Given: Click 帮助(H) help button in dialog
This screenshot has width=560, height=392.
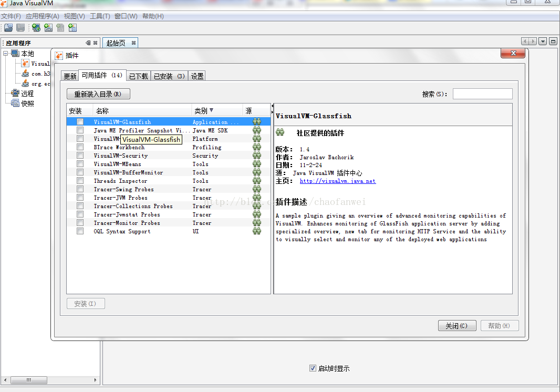Looking at the screenshot, I should click(x=499, y=326).
